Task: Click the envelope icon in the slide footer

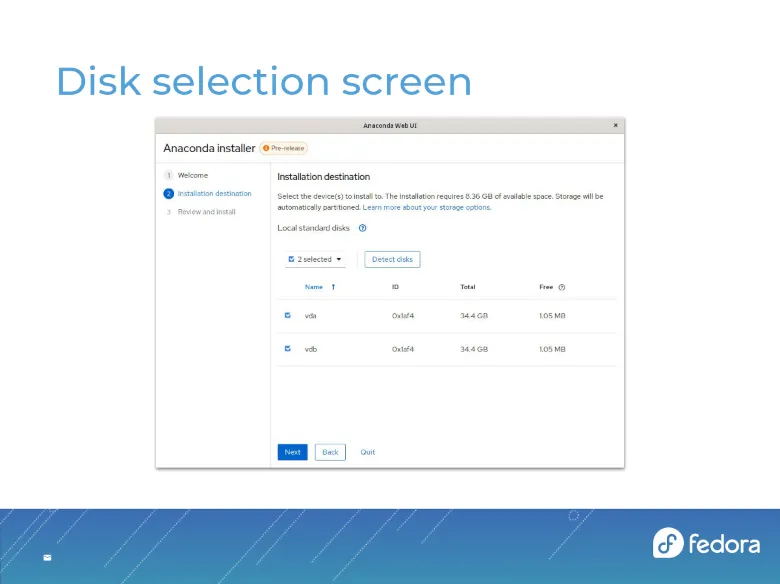Action: (x=47, y=558)
